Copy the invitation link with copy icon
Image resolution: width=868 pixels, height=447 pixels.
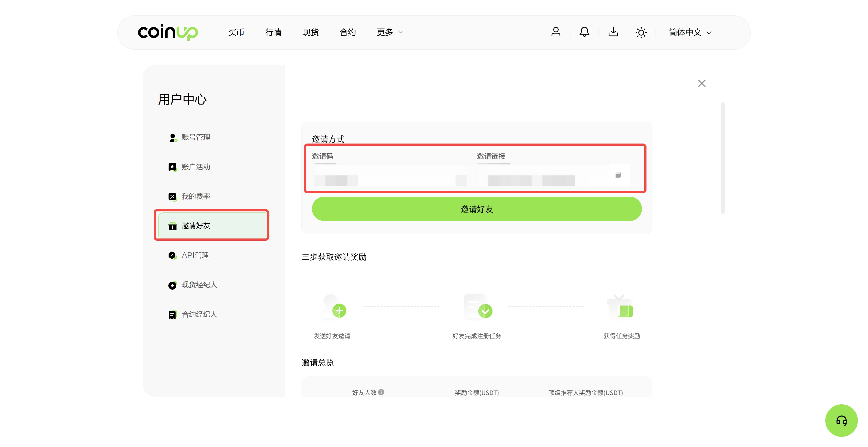coord(618,175)
